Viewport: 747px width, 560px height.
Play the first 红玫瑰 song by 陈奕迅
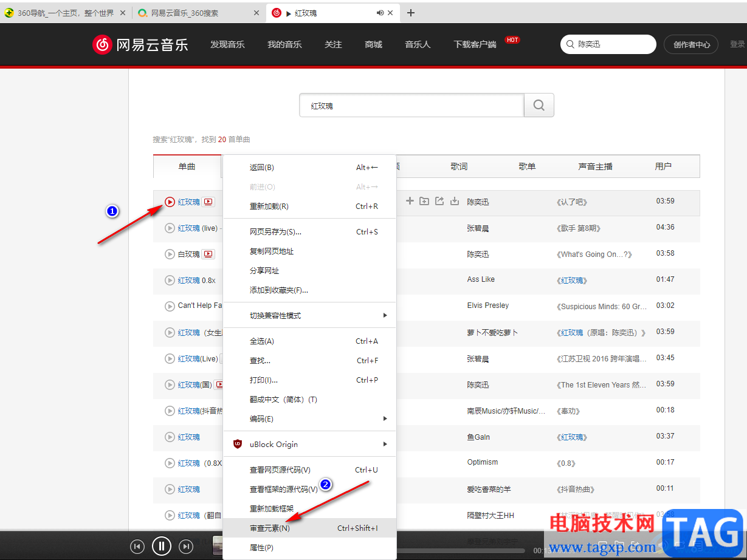coord(170,202)
